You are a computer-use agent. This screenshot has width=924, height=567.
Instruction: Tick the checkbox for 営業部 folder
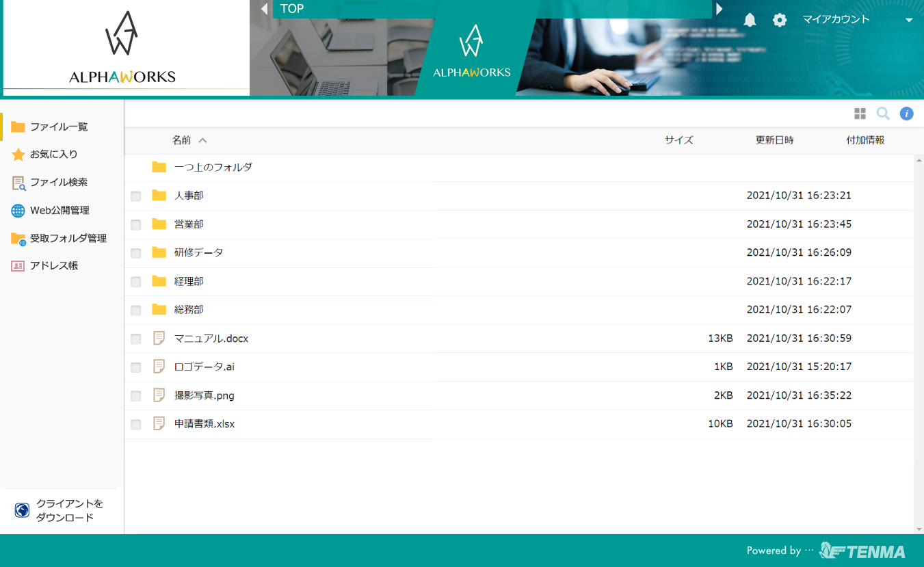tap(136, 225)
